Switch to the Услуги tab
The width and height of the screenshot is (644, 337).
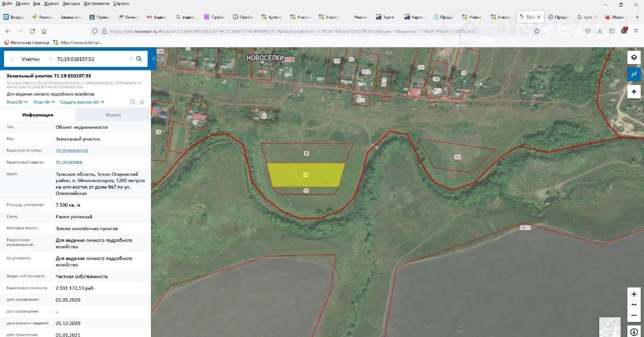point(113,115)
